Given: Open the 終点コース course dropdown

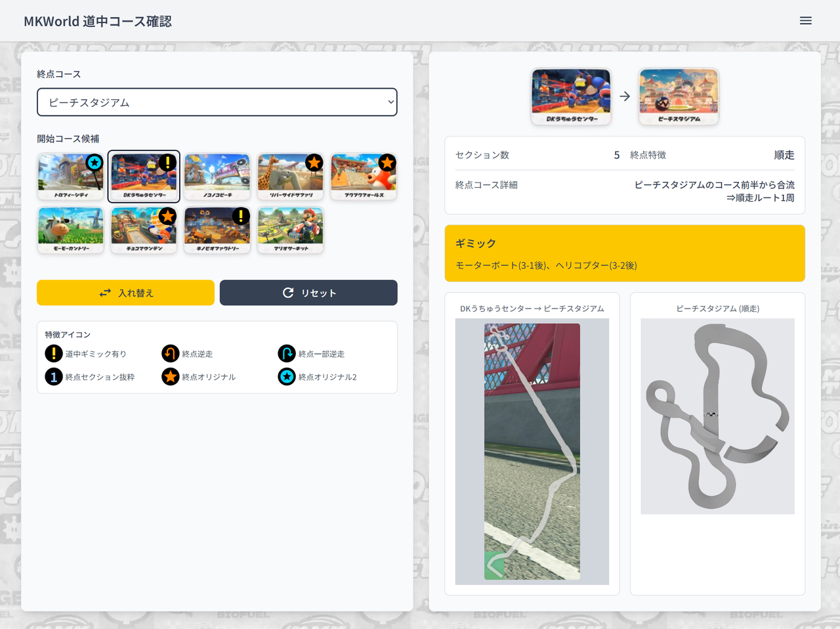Looking at the screenshot, I should 217,102.
